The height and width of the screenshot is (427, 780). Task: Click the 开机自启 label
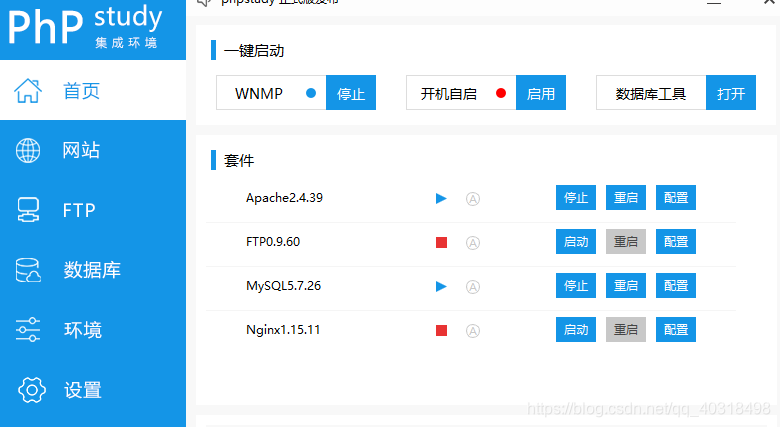click(449, 94)
